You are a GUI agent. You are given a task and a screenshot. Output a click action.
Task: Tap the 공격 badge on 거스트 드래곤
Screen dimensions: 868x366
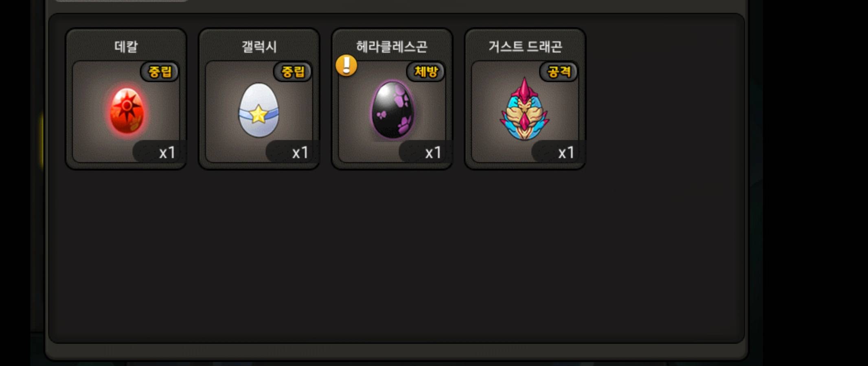(559, 72)
